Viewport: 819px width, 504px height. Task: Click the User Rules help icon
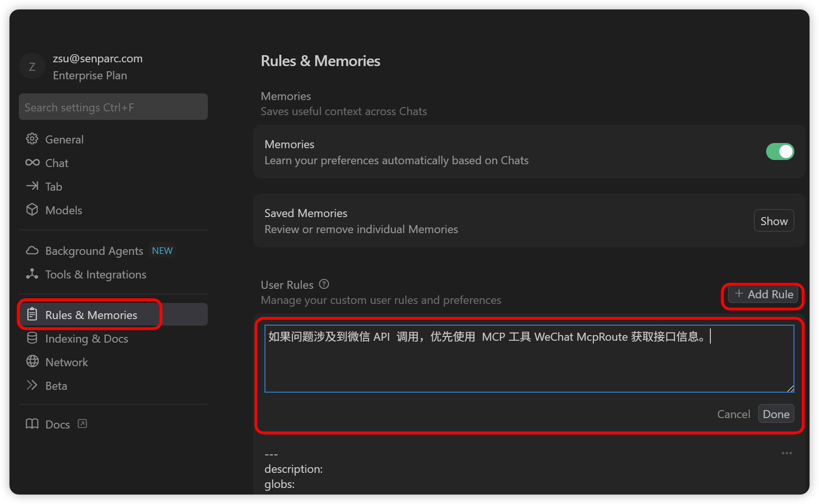coord(324,284)
